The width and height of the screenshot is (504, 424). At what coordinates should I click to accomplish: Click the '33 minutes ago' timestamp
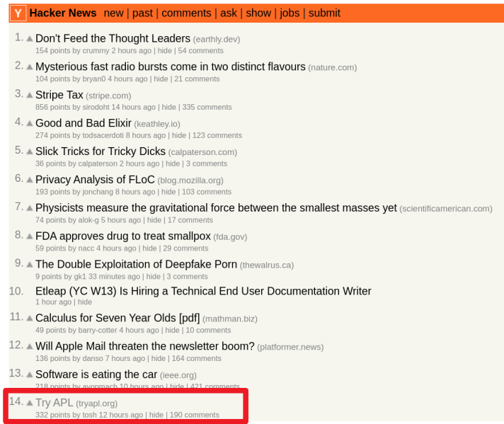click(114, 277)
